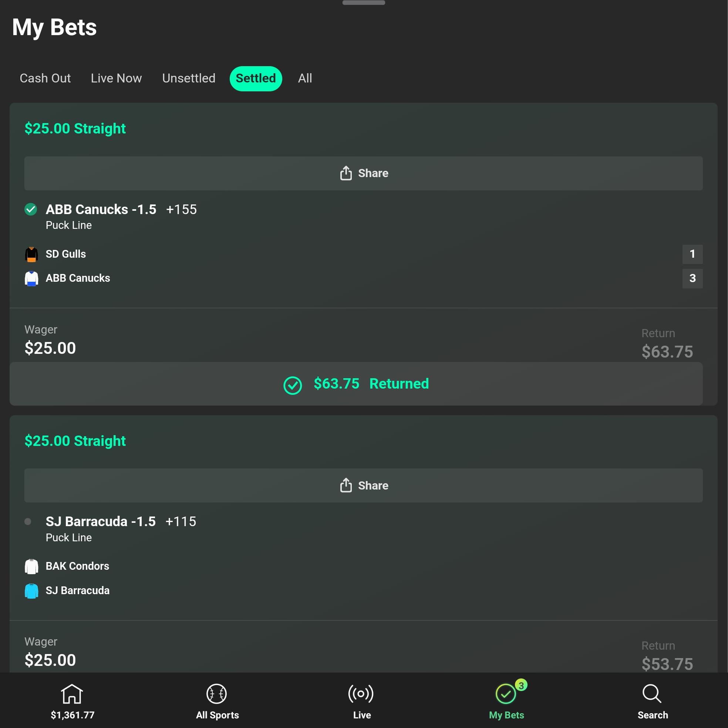Viewport: 728px width, 728px height.
Task: Click the ABB Canucks jersey icon
Action: 31,278
